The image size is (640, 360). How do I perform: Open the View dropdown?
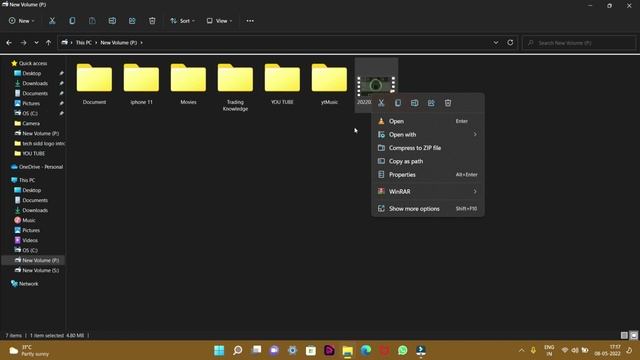219,21
